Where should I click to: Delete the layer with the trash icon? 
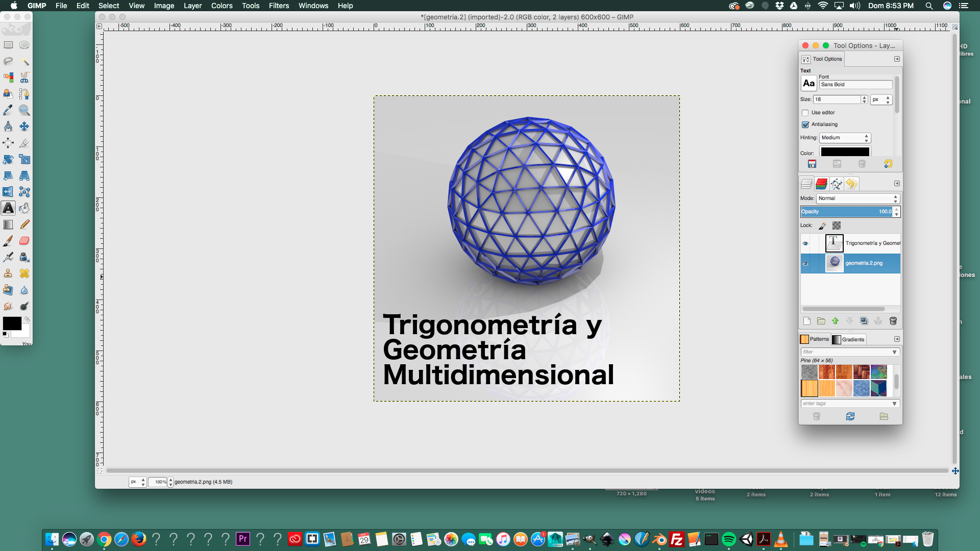893,321
